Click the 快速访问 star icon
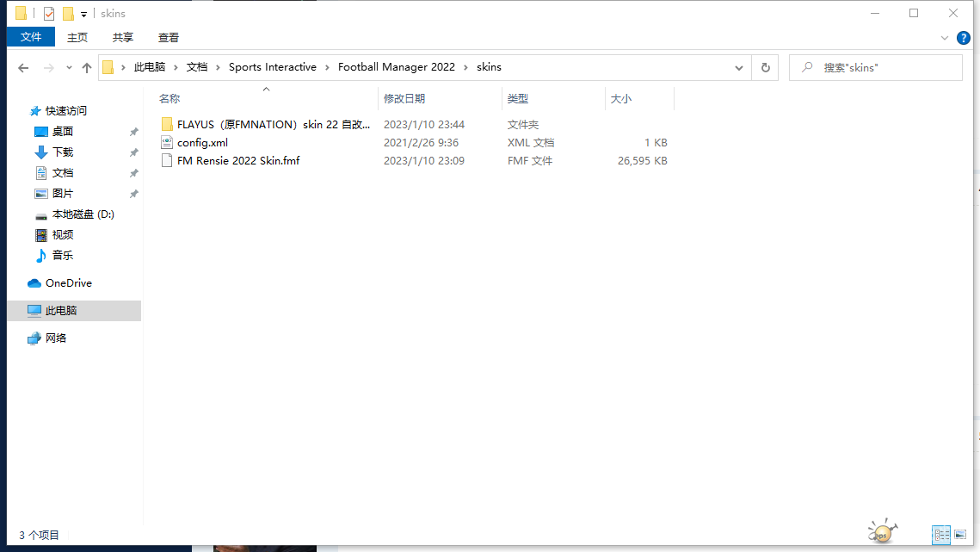This screenshot has height=552, width=980. coord(35,111)
